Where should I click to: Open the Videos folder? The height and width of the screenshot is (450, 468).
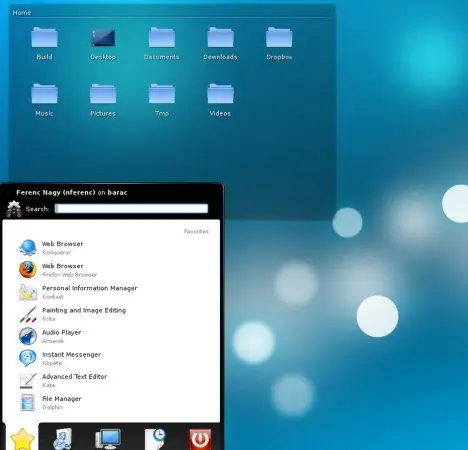pos(220,100)
